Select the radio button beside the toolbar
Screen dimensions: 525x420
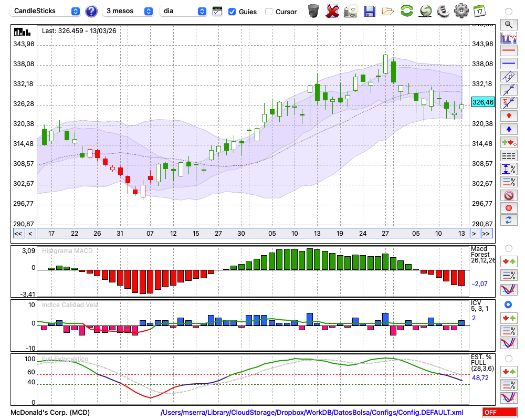click(509, 12)
